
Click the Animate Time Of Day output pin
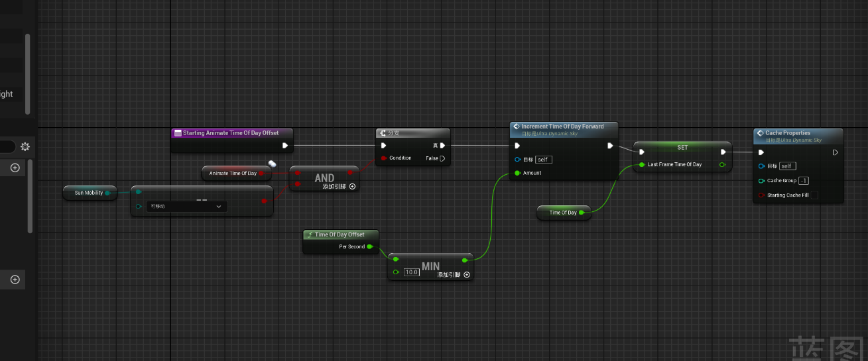tap(261, 174)
